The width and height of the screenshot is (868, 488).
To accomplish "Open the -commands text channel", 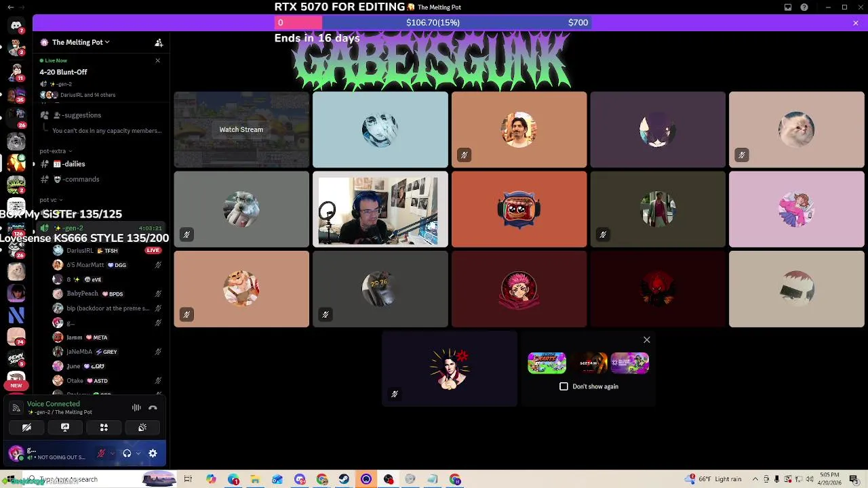I will 102,180.
